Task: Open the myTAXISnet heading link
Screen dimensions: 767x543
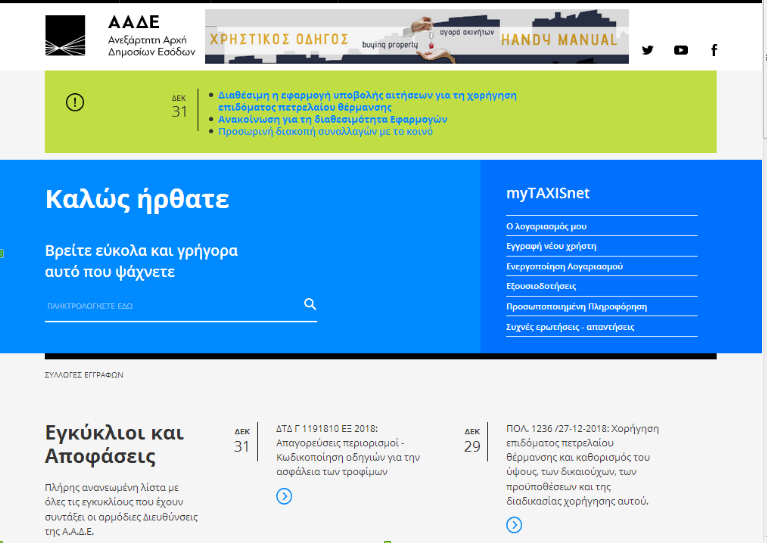Action: coord(547,194)
